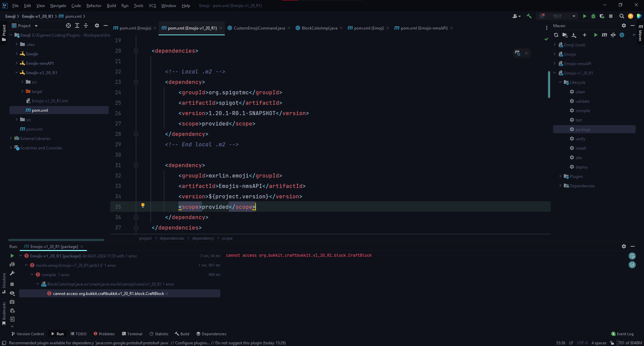Image resolution: width=644 pixels, height=346 pixels.
Task: Toggle Offline Mode in Maven toolbar
Action: pos(613,35)
